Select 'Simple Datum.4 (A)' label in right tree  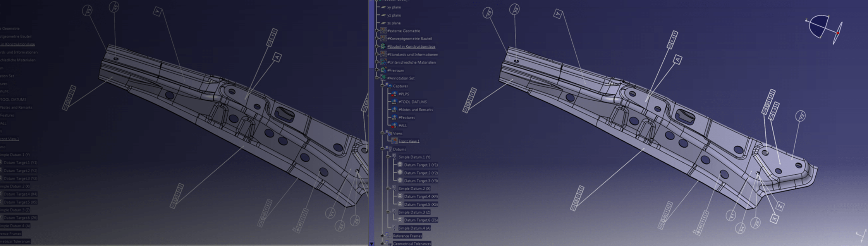click(415, 228)
